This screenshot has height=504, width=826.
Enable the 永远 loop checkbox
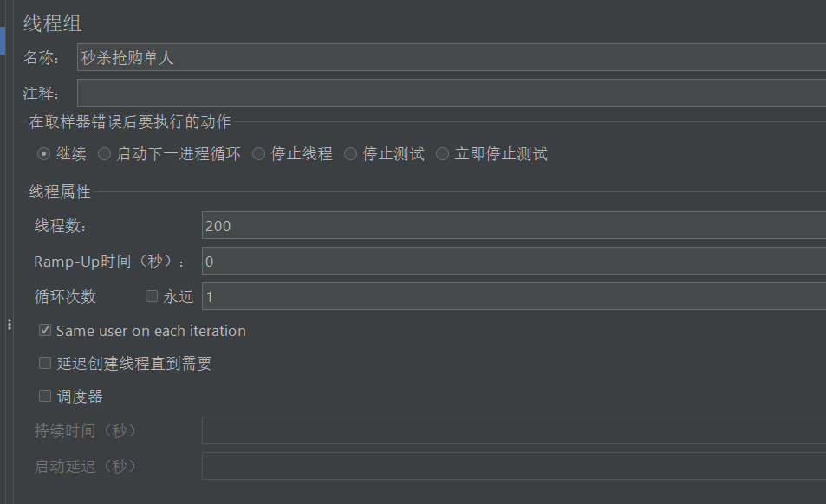tap(151, 295)
